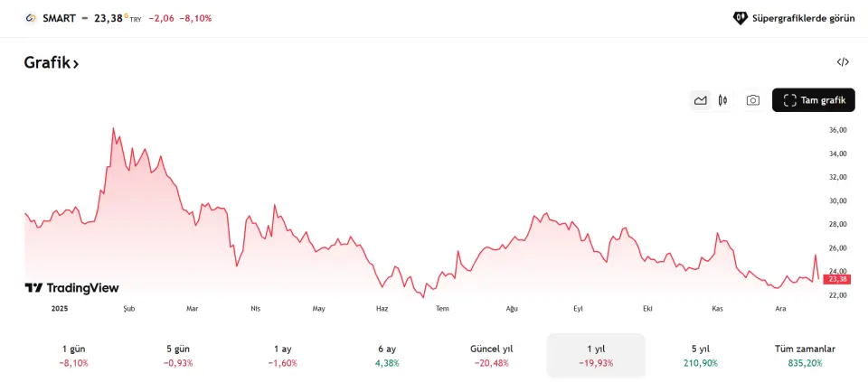This screenshot has height=382, width=868.
Task: Open the Tam grafik full chart
Action: tap(813, 100)
